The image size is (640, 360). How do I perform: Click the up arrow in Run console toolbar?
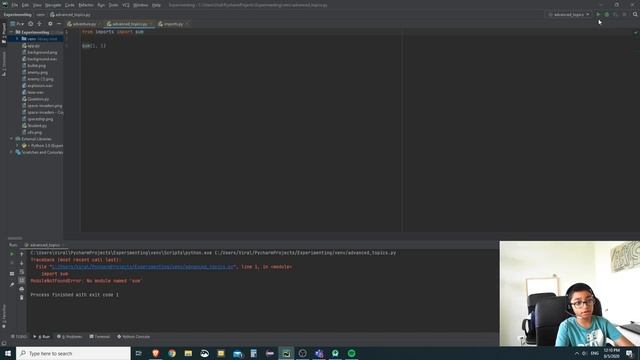point(22,254)
